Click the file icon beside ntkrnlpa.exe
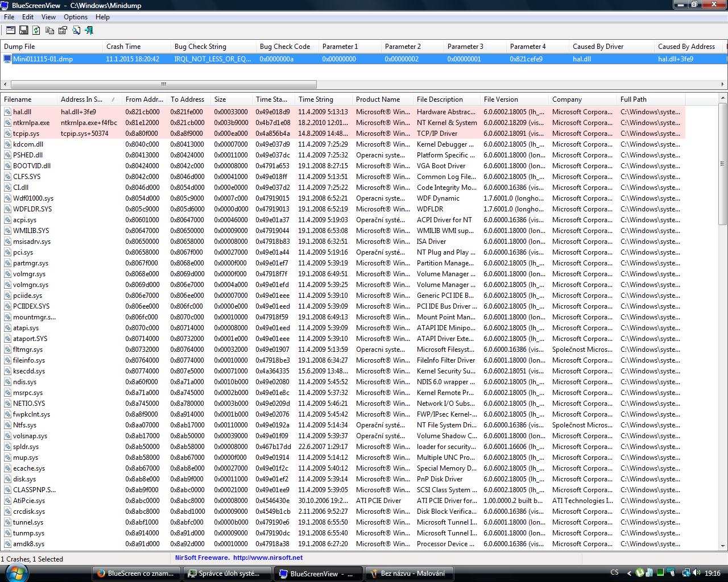Viewport: 728px width, 582px height. pyautogui.click(x=7, y=123)
